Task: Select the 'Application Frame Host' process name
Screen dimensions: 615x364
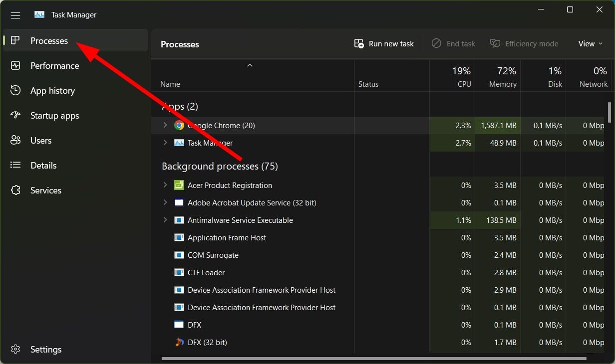Action: [227, 237]
